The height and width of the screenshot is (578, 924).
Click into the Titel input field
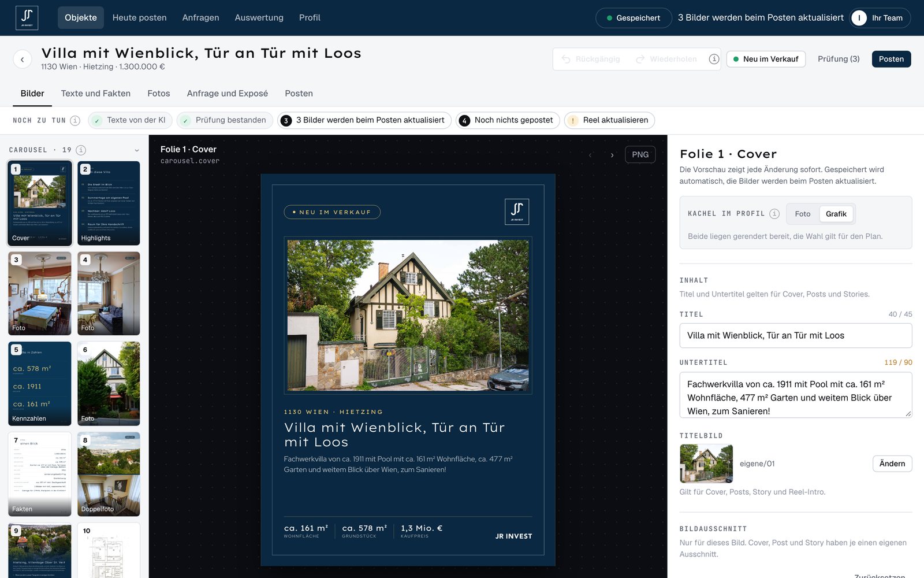796,336
